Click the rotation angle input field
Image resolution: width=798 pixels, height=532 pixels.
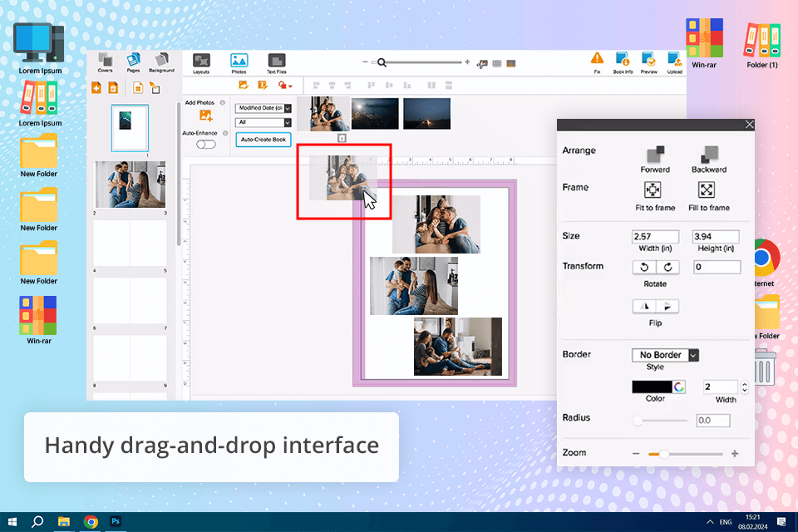(717, 268)
